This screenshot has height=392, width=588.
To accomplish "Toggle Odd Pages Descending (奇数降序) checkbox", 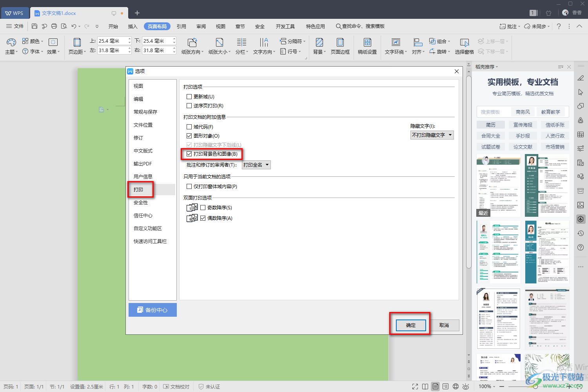I will click(x=203, y=207).
